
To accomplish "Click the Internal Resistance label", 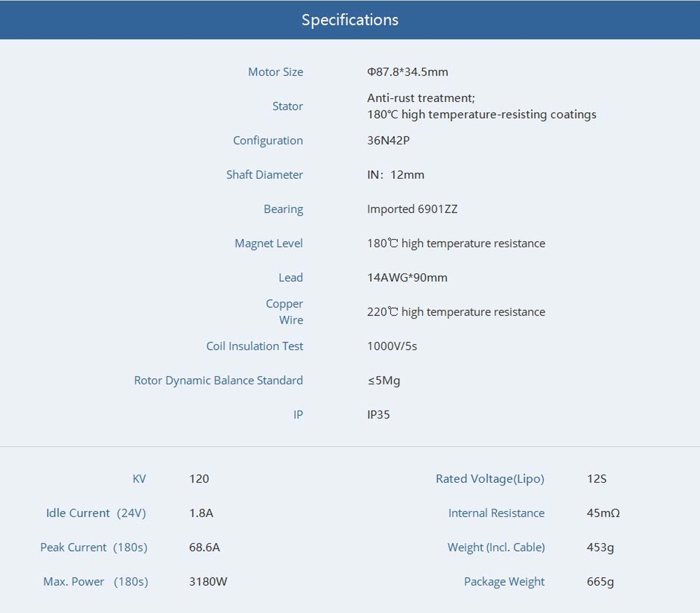I will (496, 513).
